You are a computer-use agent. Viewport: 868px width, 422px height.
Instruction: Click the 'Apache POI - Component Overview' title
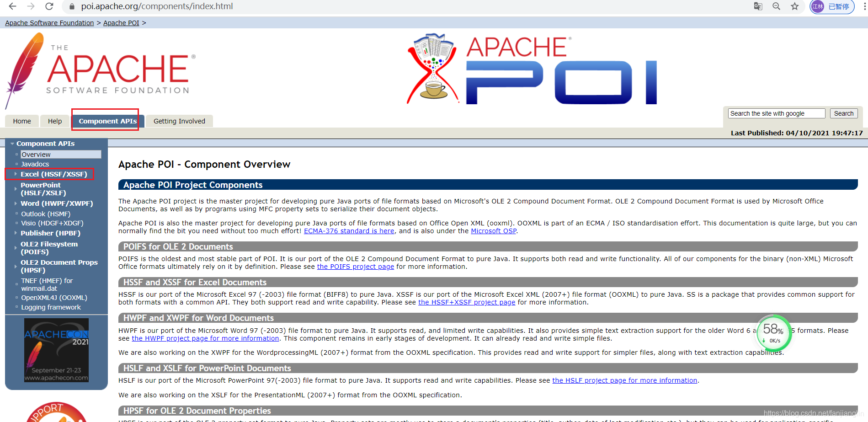coord(204,164)
